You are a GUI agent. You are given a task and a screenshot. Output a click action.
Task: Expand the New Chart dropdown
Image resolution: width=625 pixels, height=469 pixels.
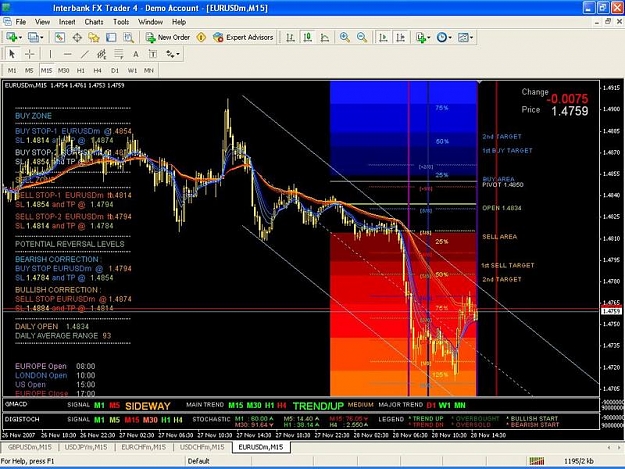(x=21, y=37)
